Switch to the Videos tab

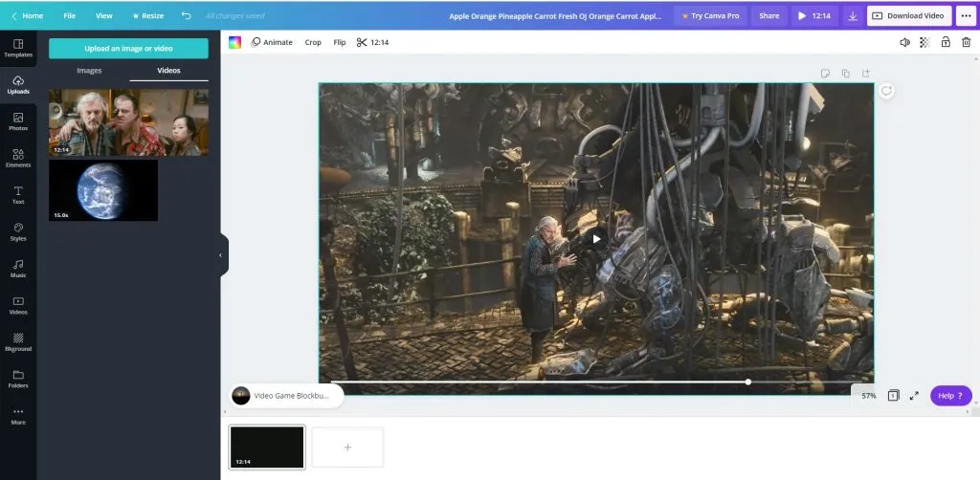[168, 71]
